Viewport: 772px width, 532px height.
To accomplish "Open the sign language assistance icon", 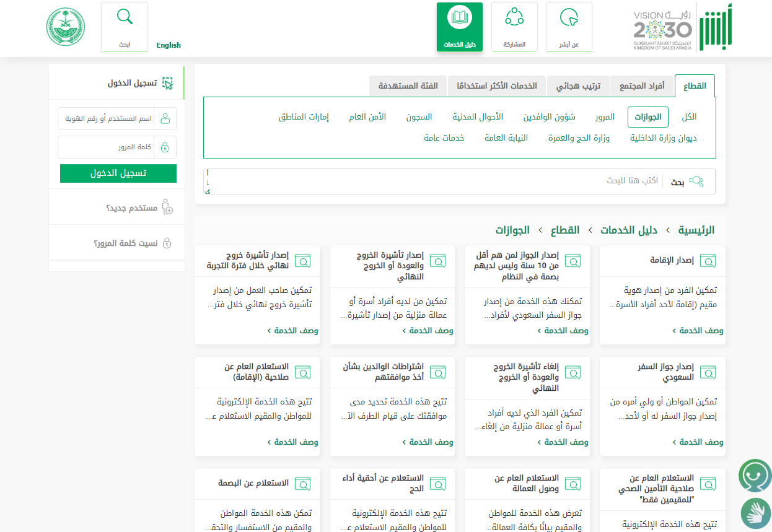I will click(757, 513).
